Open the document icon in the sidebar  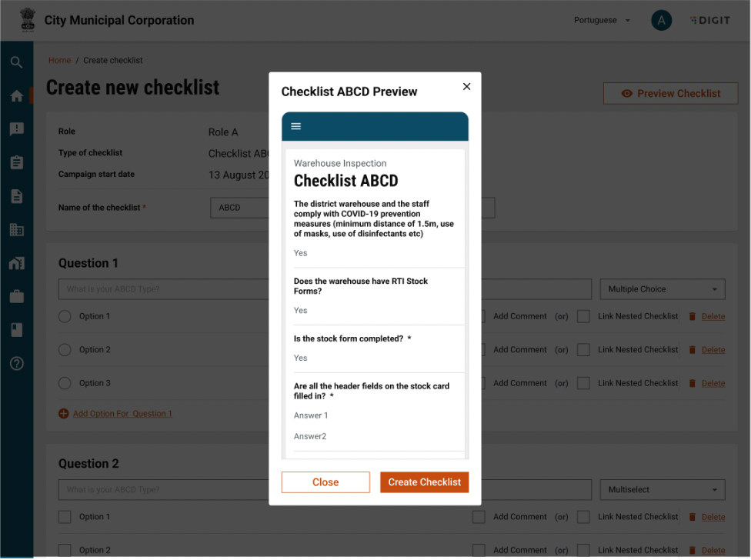[x=16, y=196]
